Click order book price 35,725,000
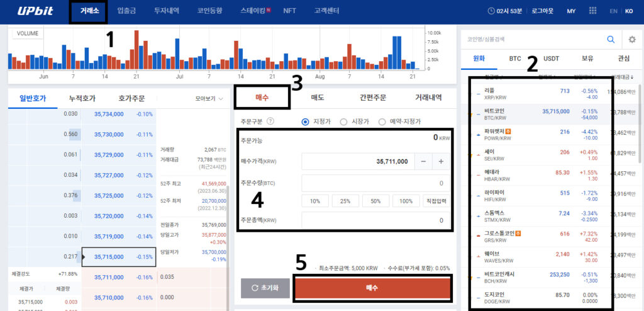The image size is (644, 311). (x=109, y=195)
